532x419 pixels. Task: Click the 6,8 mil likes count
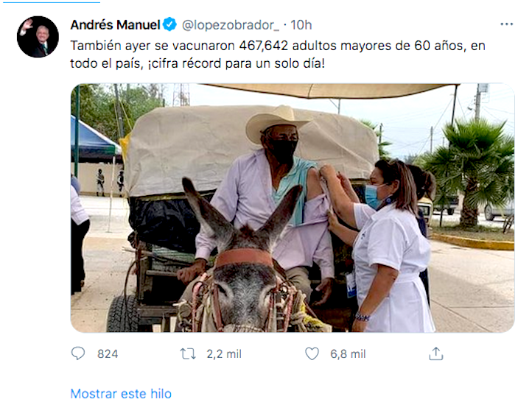point(348,354)
